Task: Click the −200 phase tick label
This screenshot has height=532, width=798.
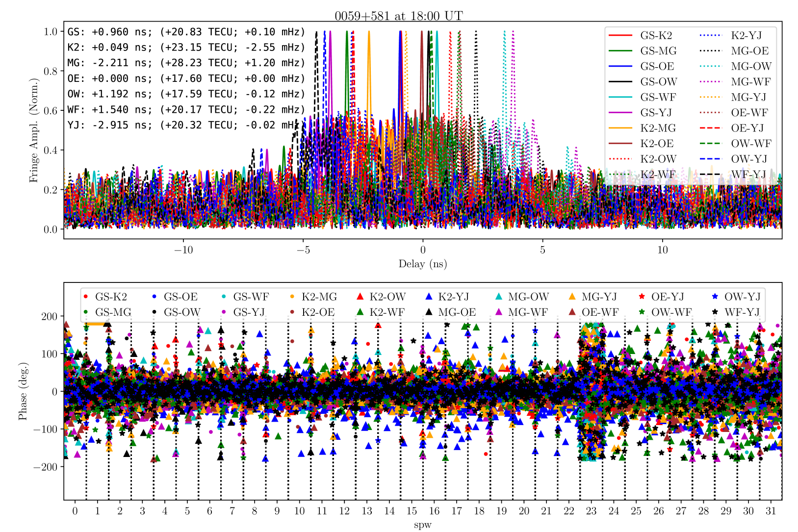Action: point(46,467)
